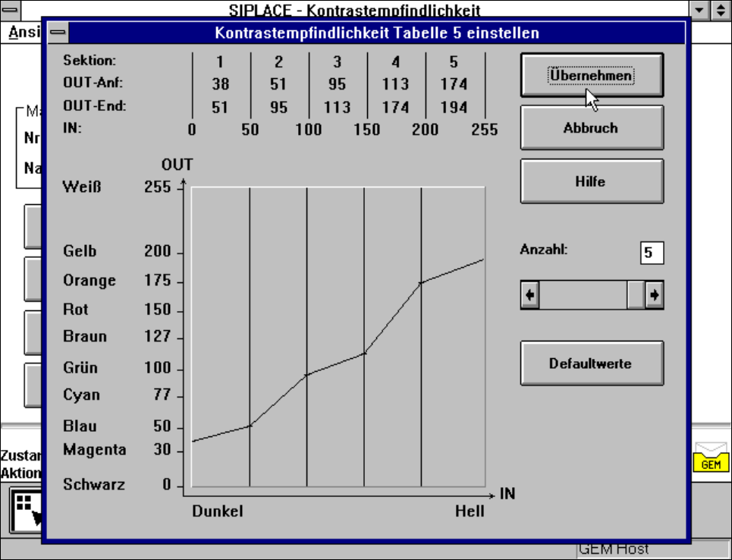Select section 3 OUT-End value 113
Screen dimensions: 732x560
point(337,107)
